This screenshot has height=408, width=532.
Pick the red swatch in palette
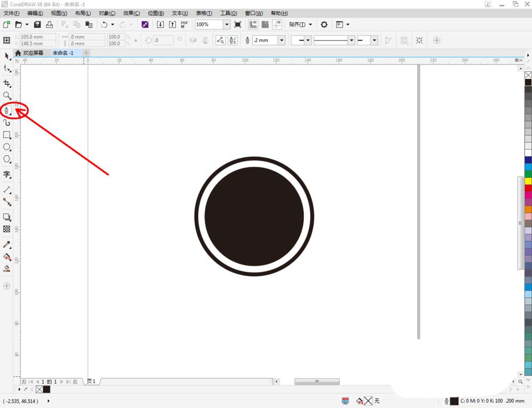tap(528, 188)
